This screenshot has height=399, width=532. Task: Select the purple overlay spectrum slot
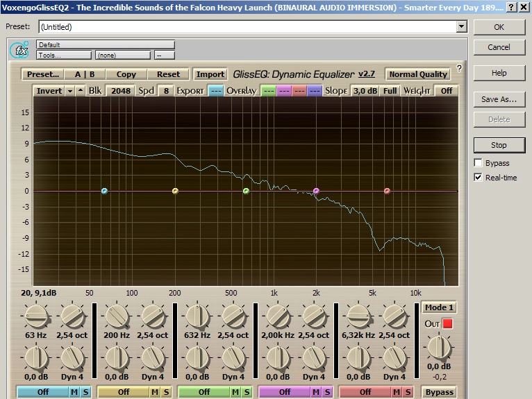(284, 91)
